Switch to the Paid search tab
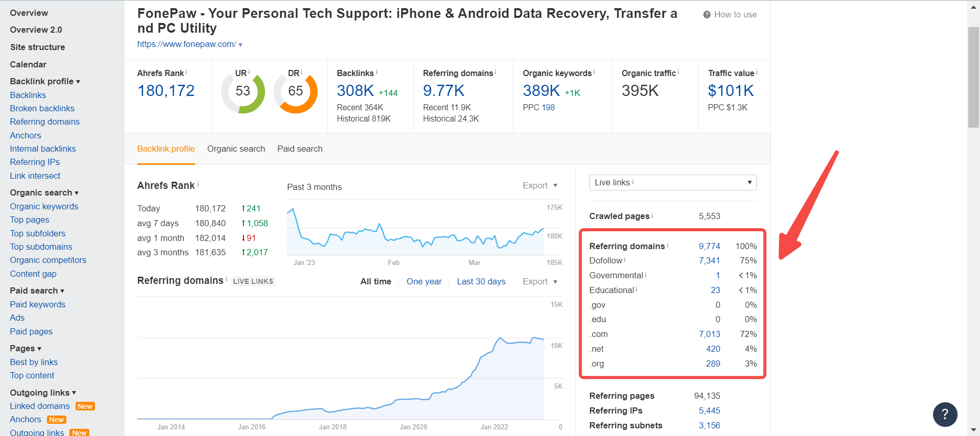The image size is (980, 436). point(300,149)
